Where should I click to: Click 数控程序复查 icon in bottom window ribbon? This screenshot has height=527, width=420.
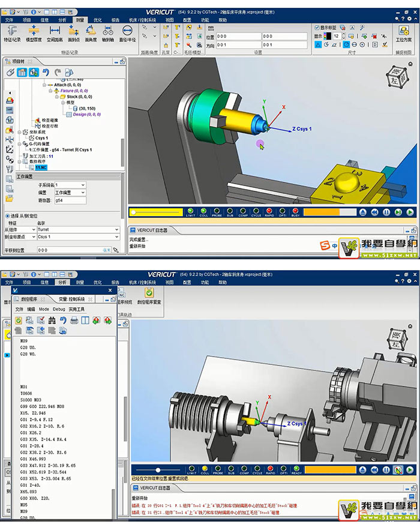[149, 296]
